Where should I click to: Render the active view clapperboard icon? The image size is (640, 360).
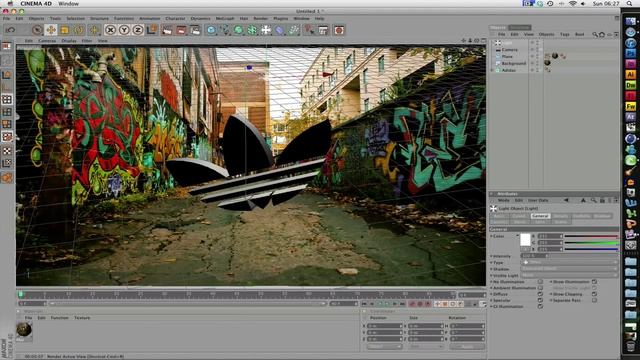pyautogui.click(x=167, y=30)
